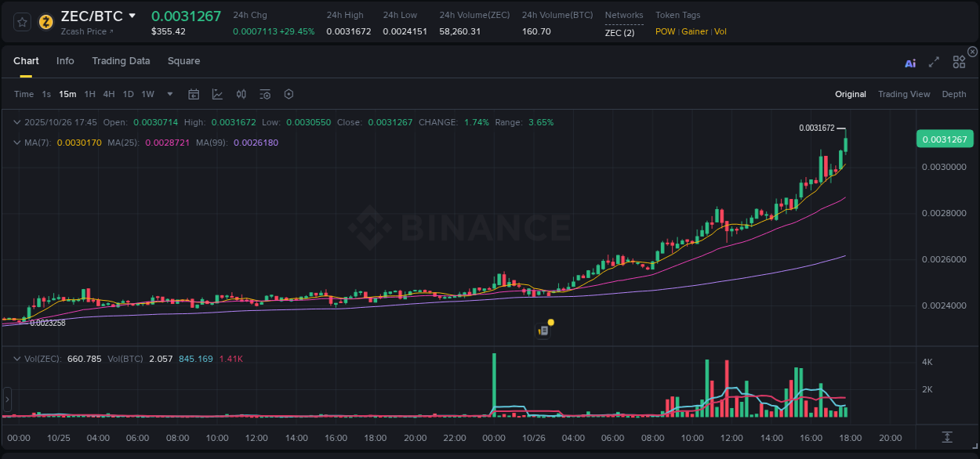Switch to the Trading Data tab
Screen dimensions: 980x459
pyautogui.click(x=121, y=60)
